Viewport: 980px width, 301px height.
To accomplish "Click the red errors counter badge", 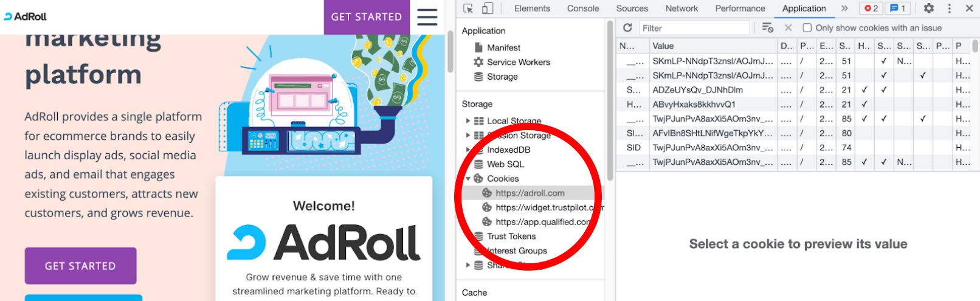I will [x=871, y=9].
